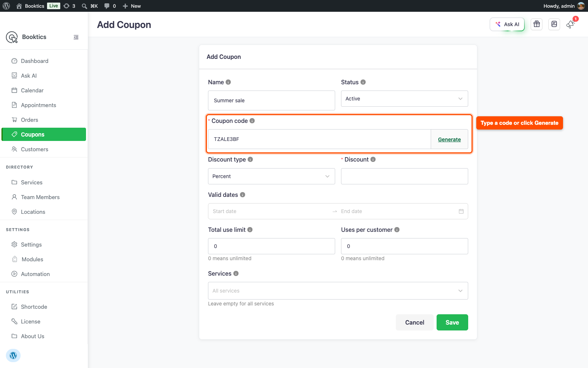
Task: Select the Coupons sidebar item
Action: (44, 134)
